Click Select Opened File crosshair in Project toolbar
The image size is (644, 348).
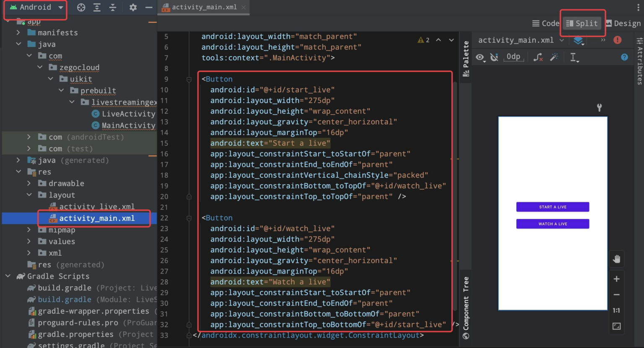pyautogui.click(x=81, y=7)
